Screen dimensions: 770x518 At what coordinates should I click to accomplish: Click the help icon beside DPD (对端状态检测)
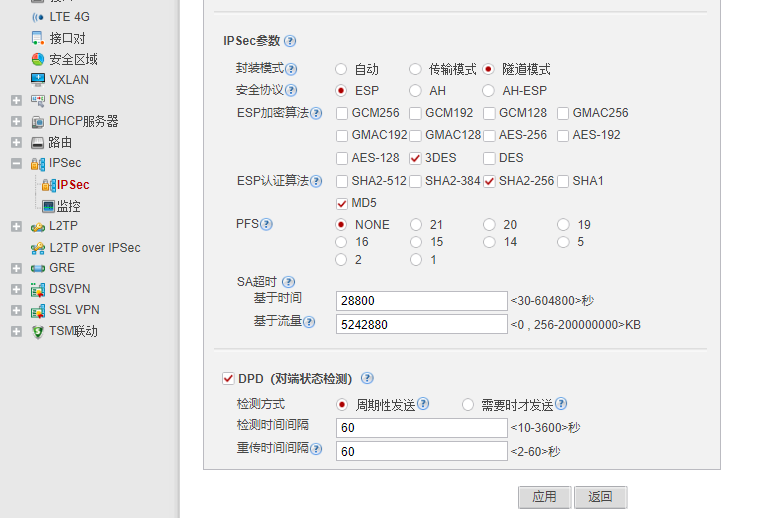point(367,379)
